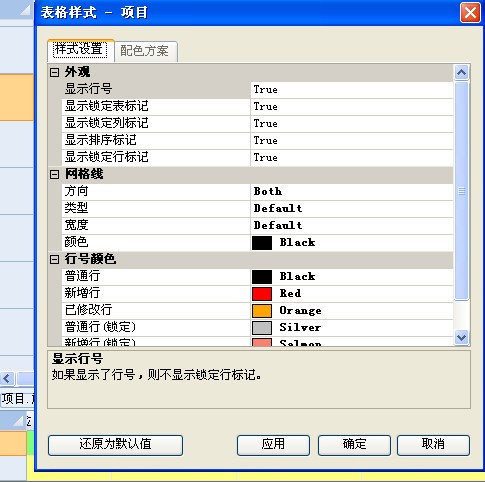Switch to the 配色方案 tab
The width and height of the screenshot is (485, 482).
pyautogui.click(x=144, y=51)
